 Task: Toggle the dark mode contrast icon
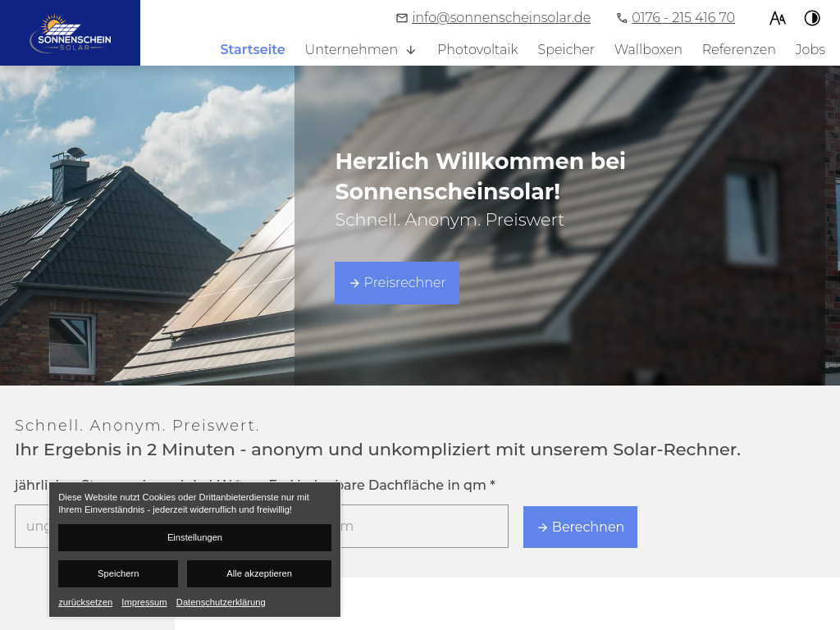[812, 17]
